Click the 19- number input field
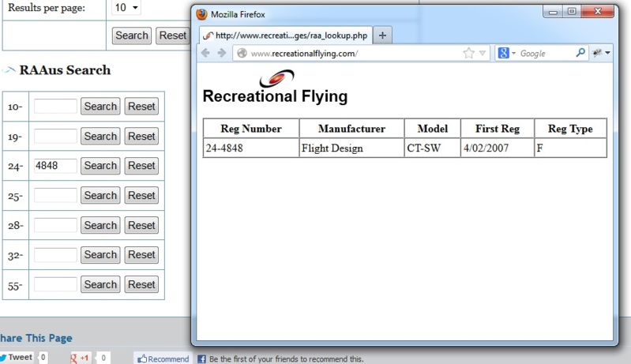Image resolution: width=631 pixels, height=364 pixels. (55, 136)
